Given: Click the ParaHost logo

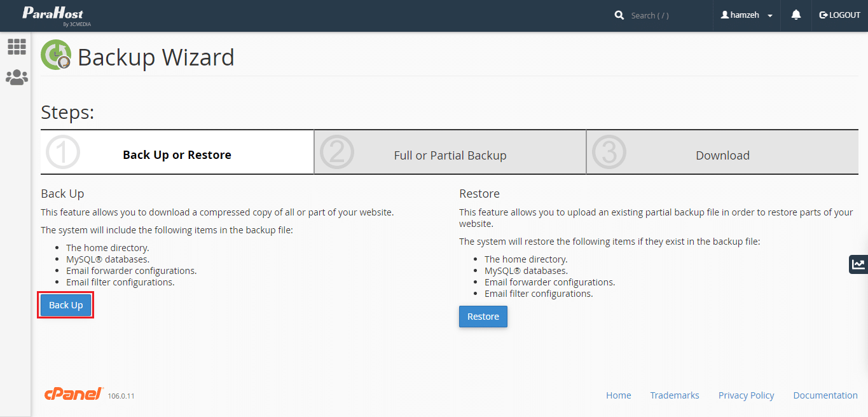Looking at the screenshot, I should click(53, 15).
